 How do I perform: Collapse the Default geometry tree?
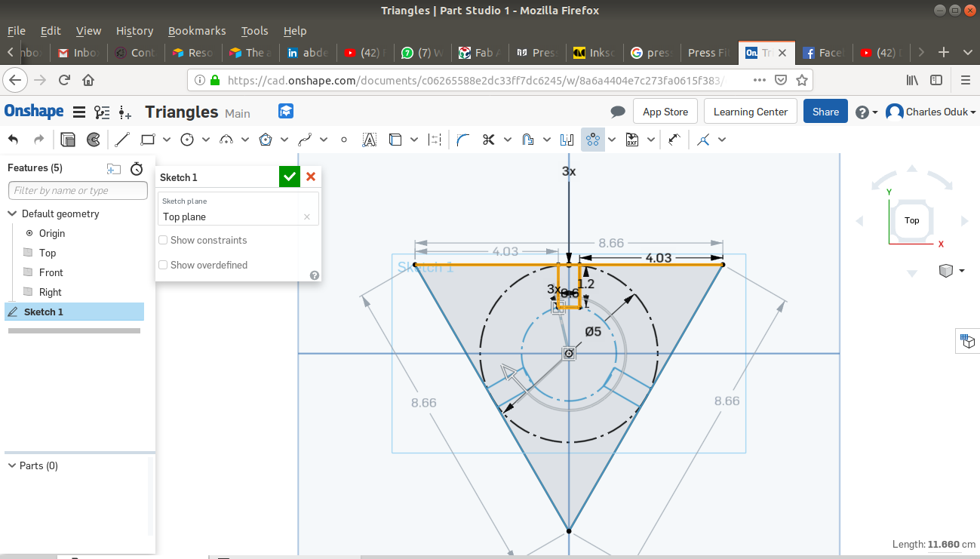coord(12,213)
